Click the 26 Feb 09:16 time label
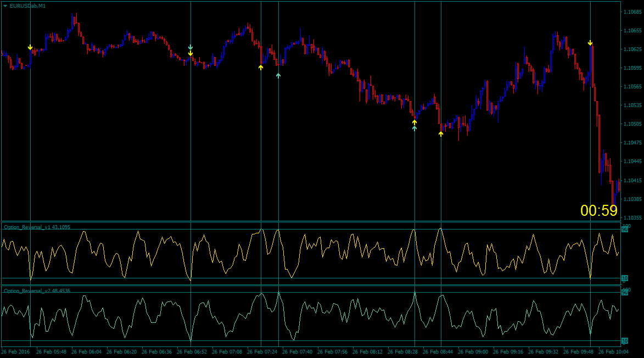 (x=508, y=352)
